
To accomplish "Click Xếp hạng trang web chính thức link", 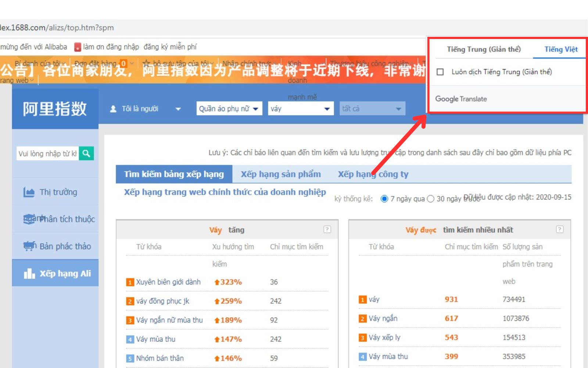I will coord(225,192).
